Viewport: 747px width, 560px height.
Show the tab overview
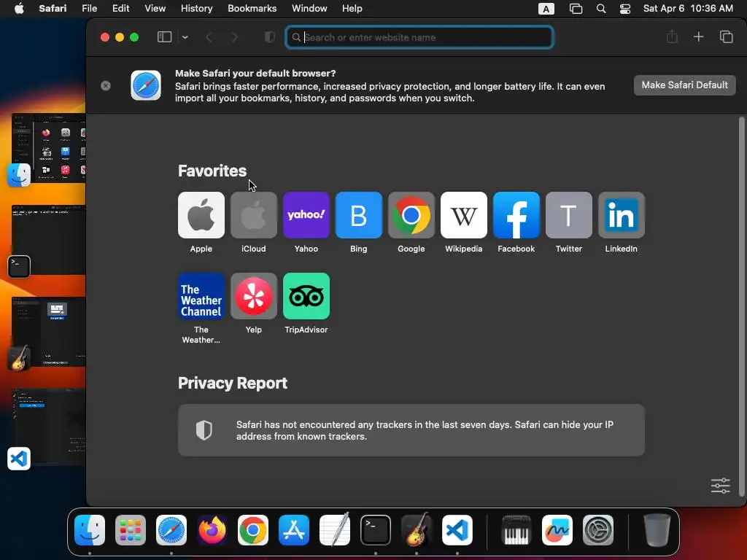[726, 36]
